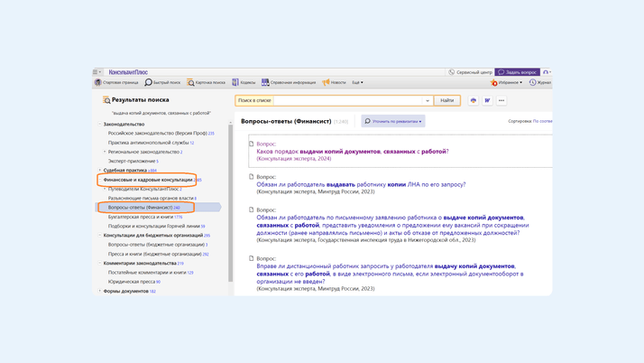Screen dimensions: 644x363
Task: Open the question about выдать работнику копии ЛНА
Action: pyautogui.click(x=361, y=184)
